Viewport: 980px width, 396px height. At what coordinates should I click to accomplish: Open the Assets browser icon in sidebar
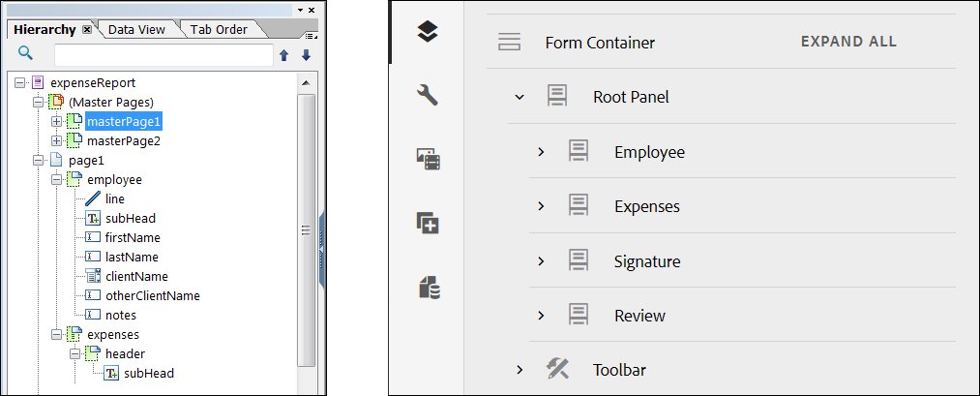tap(429, 159)
